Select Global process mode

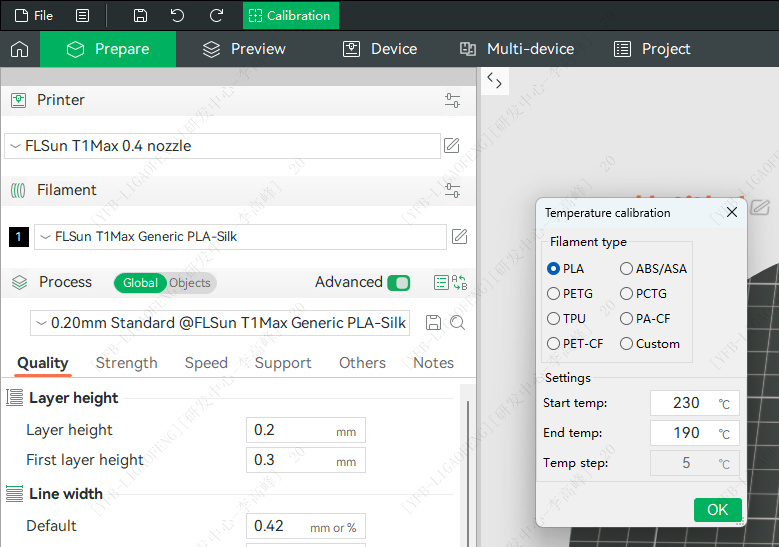point(140,283)
